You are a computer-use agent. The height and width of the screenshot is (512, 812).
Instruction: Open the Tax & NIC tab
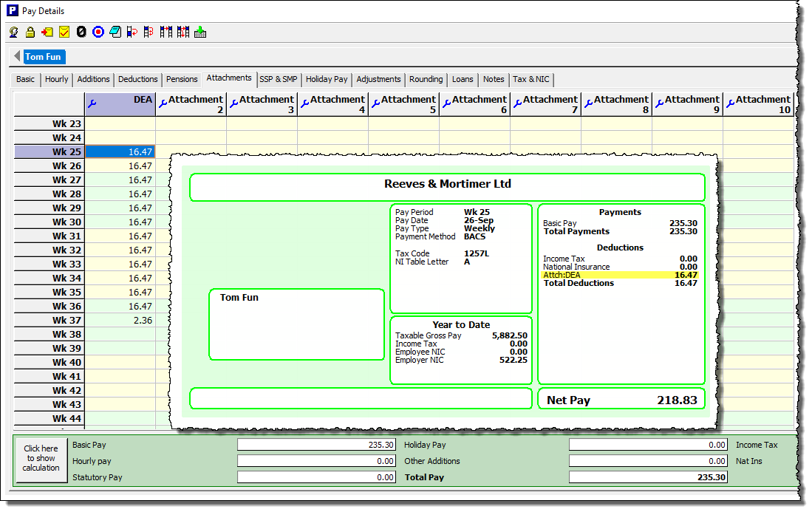tap(531, 79)
